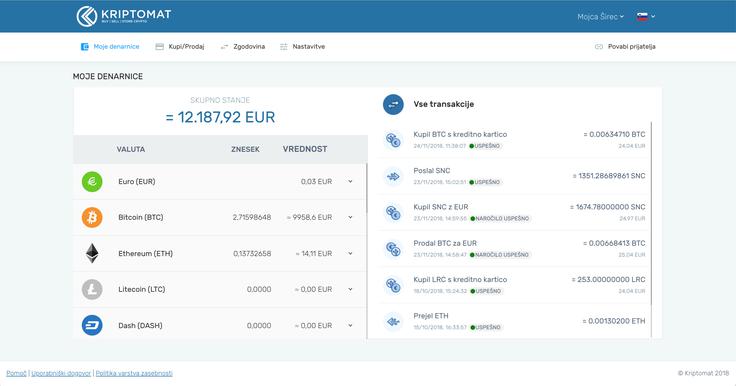Screen dimensions: 736x386
Task: Open Mojca Širec user menu
Action: 600,16
